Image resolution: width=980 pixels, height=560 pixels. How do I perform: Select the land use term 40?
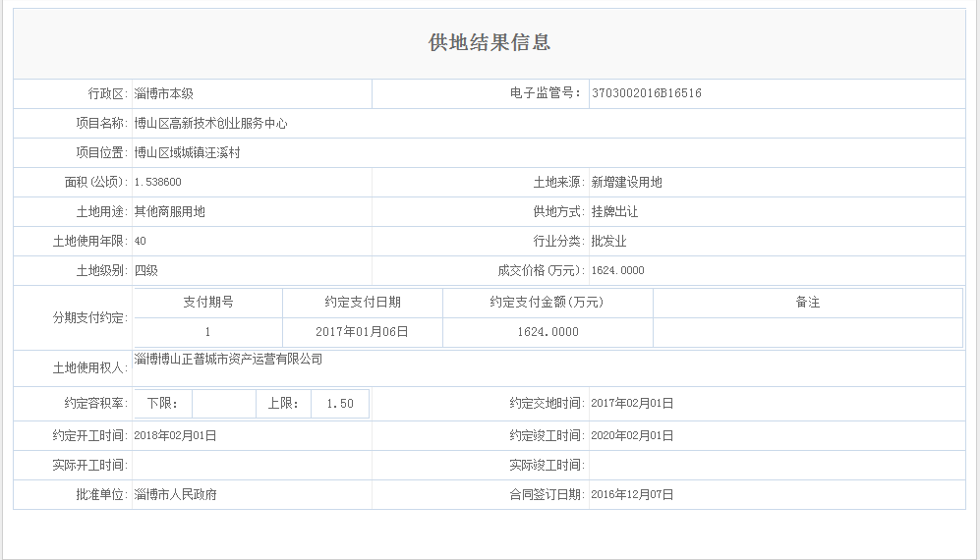(x=140, y=241)
